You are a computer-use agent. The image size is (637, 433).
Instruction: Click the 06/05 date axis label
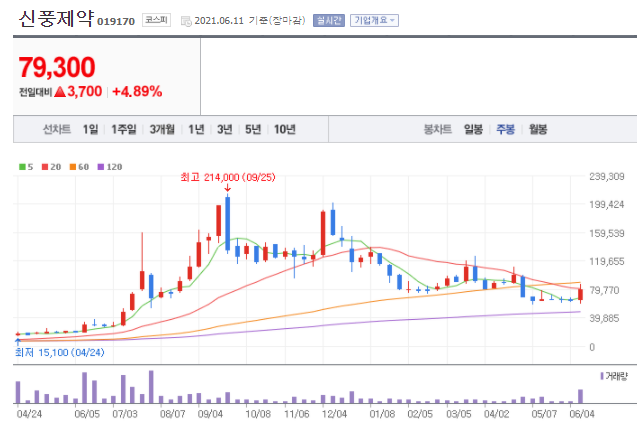click(87, 414)
